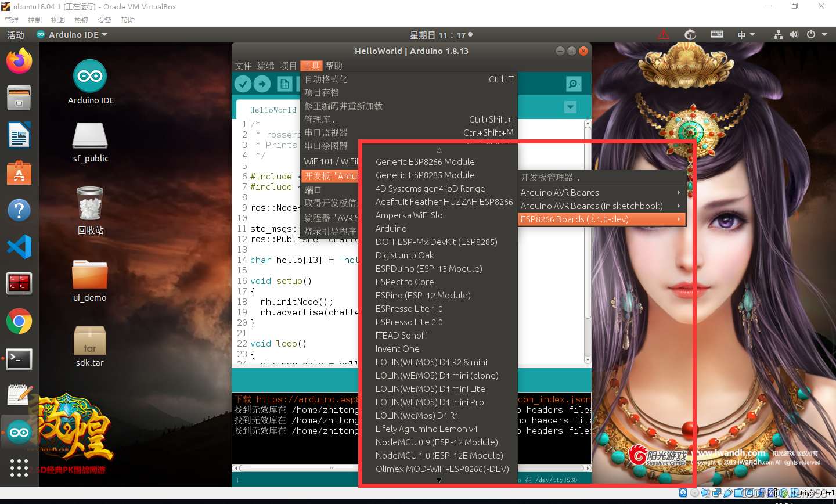Open the red split-terminal app in dock

click(x=19, y=284)
